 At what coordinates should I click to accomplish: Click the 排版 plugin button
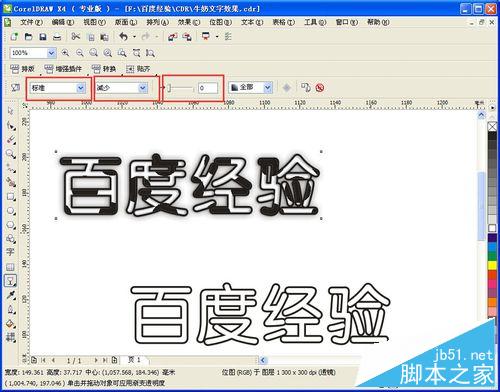point(22,69)
